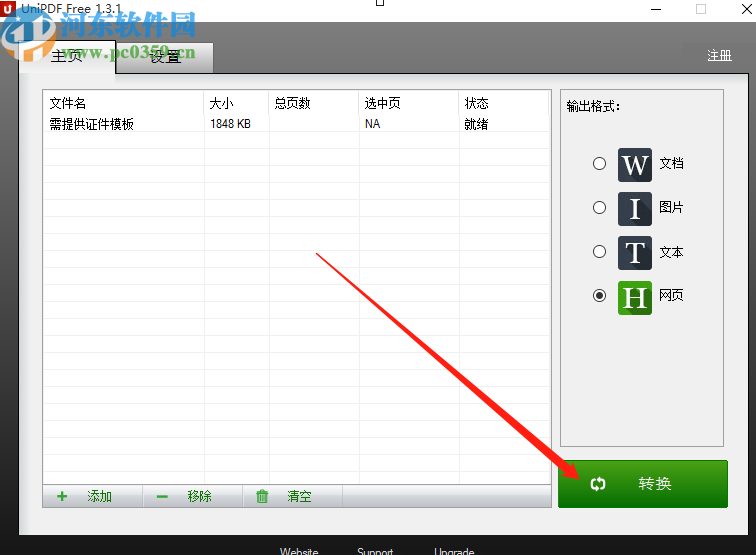Switch to the 主页 tab

tap(68, 57)
